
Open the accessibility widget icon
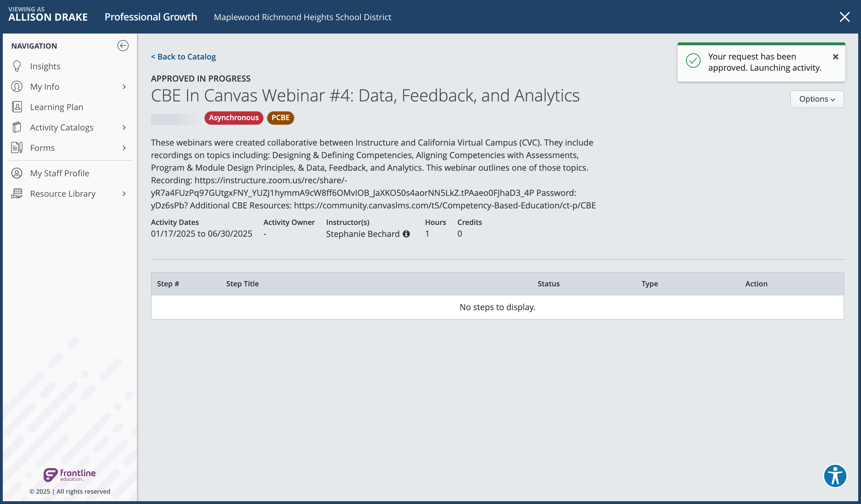[x=835, y=476]
